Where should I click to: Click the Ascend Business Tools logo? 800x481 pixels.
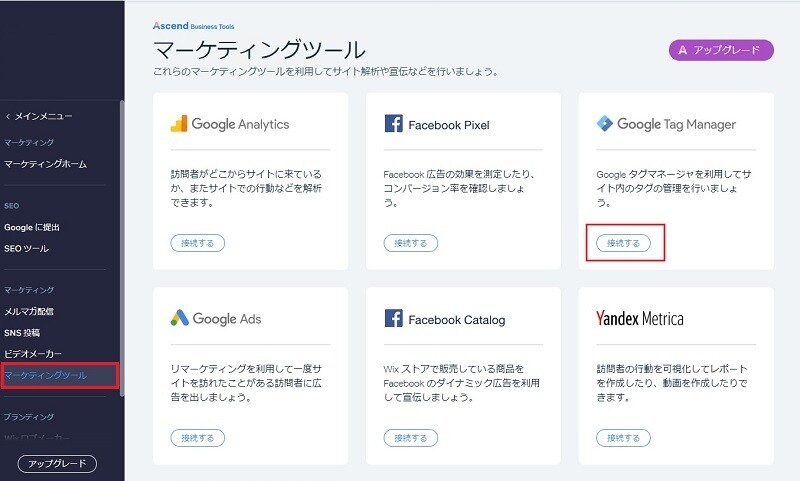tap(193, 26)
